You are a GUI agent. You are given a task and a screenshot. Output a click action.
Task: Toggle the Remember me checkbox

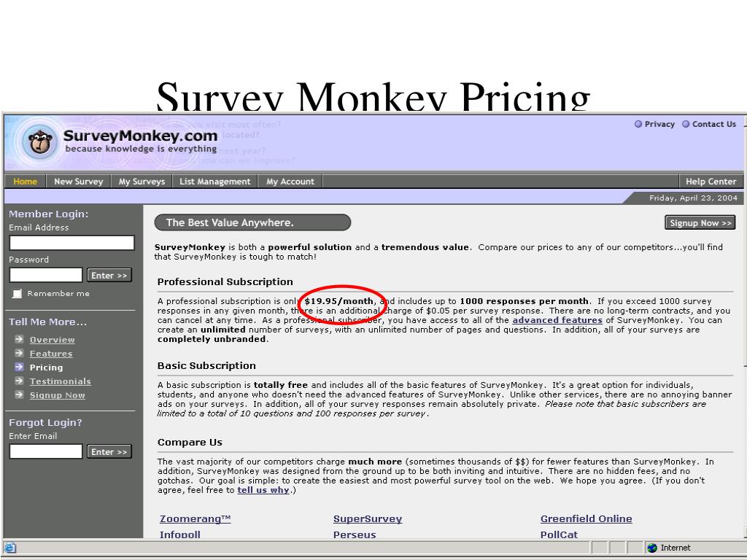(x=18, y=293)
